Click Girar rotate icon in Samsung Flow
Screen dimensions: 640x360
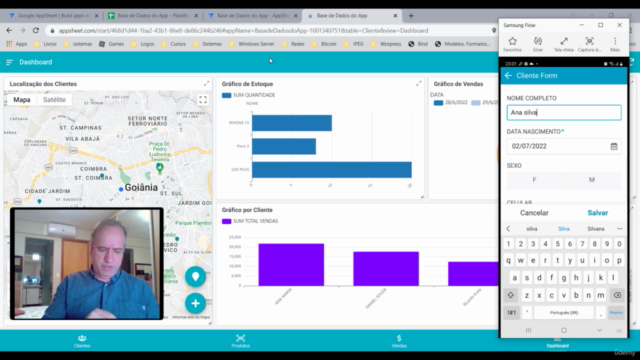[538, 44]
